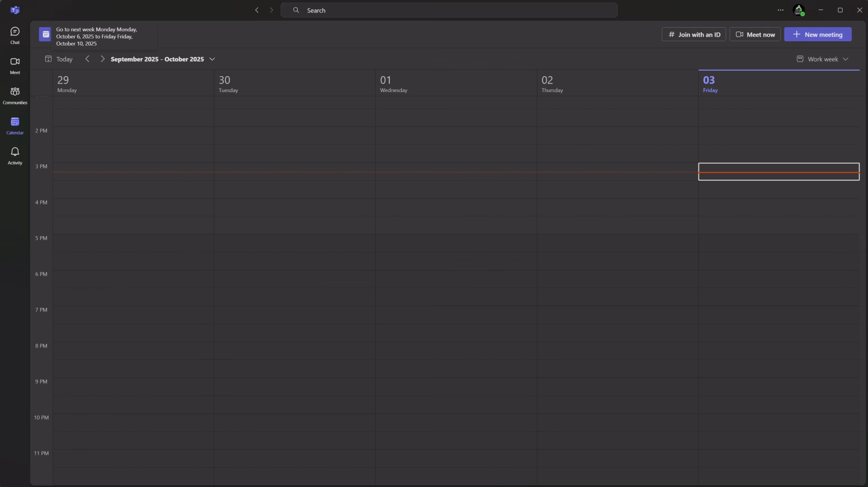This screenshot has height=487, width=868.
Task: Select the Friday 3 PM time slot
Action: tap(778, 172)
